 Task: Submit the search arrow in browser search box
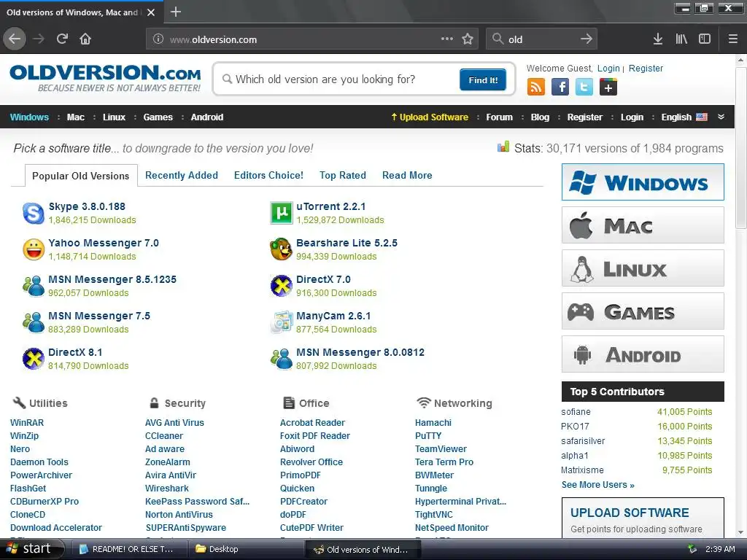pyautogui.click(x=587, y=39)
